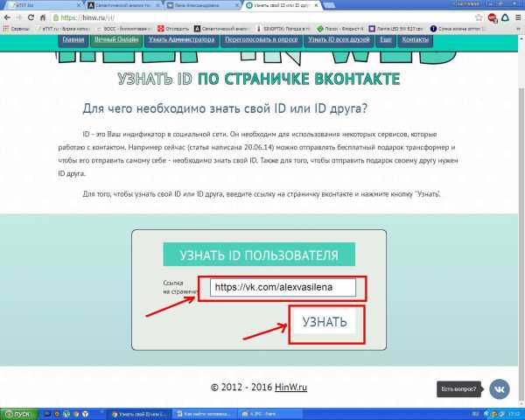Viewport: 525px width, 420px height.
Task: Switch to the Семантический анализ browser tab
Action: click(124, 5)
